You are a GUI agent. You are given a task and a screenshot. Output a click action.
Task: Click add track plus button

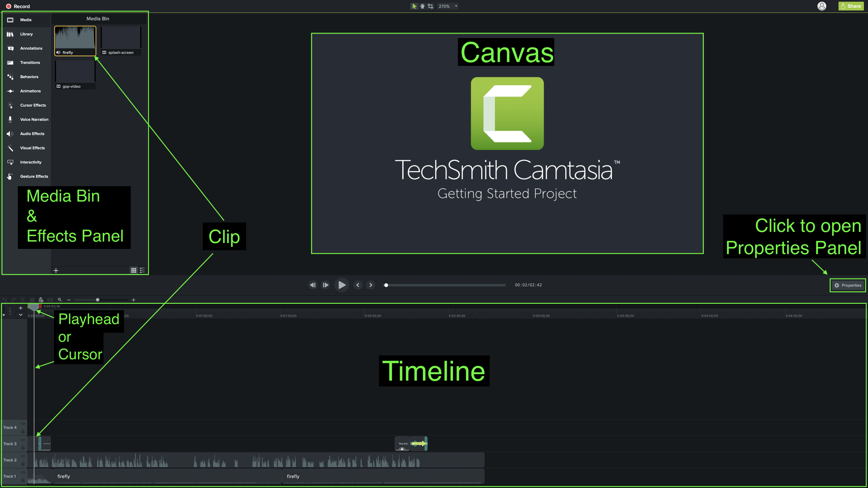[21, 308]
